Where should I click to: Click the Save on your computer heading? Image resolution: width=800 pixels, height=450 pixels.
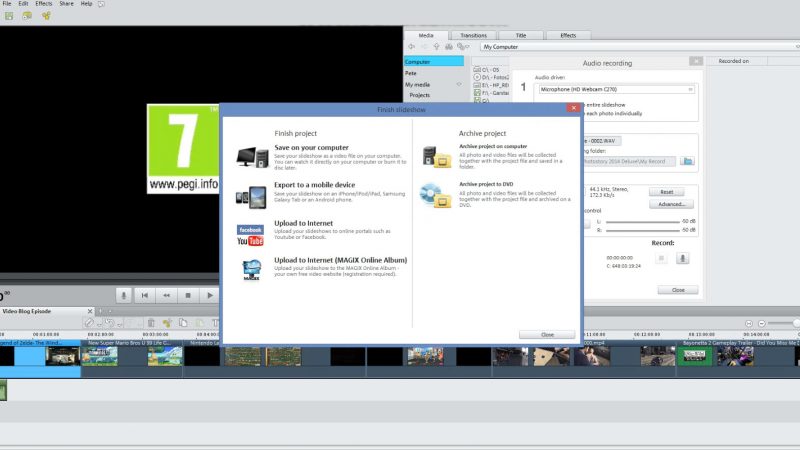point(311,147)
